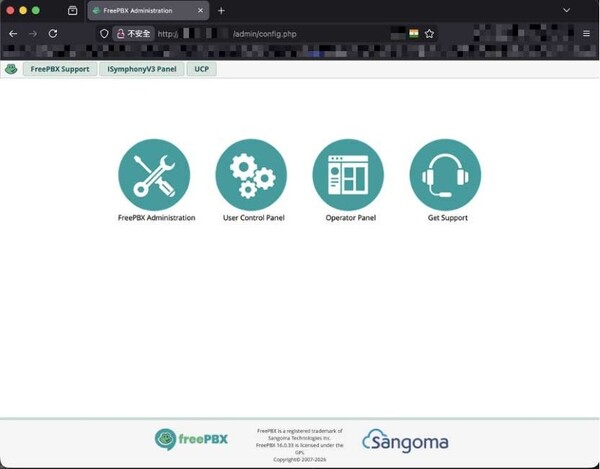This screenshot has width=600, height=469.
Task: Bookmark the page with the star icon
Action: pyautogui.click(x=429, y=34)
